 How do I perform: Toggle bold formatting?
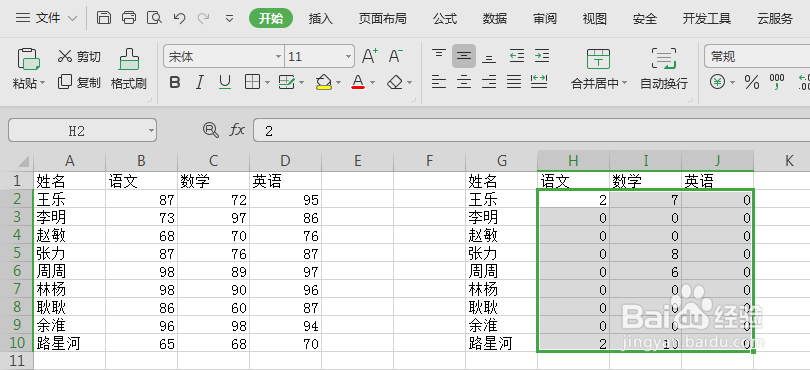coord(175,82)
